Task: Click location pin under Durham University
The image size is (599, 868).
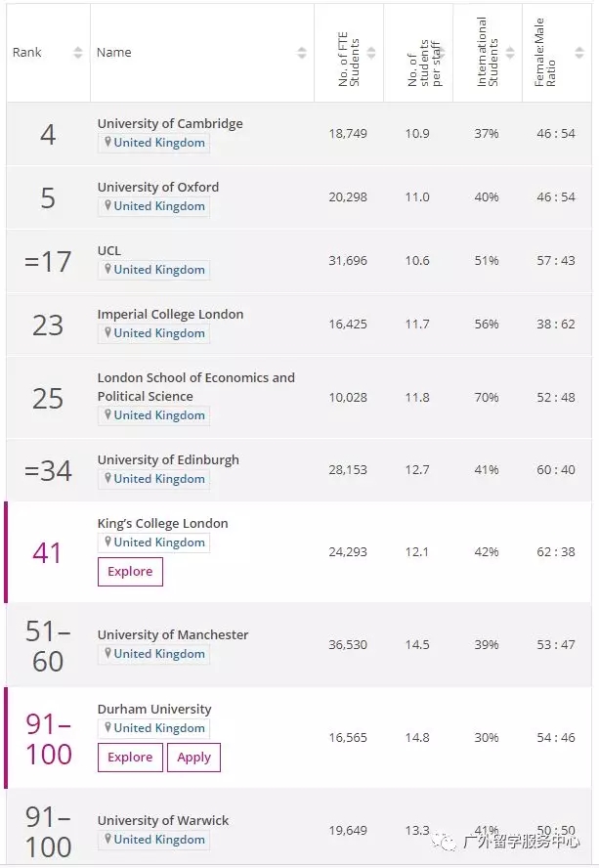Action: coord(108,728)
